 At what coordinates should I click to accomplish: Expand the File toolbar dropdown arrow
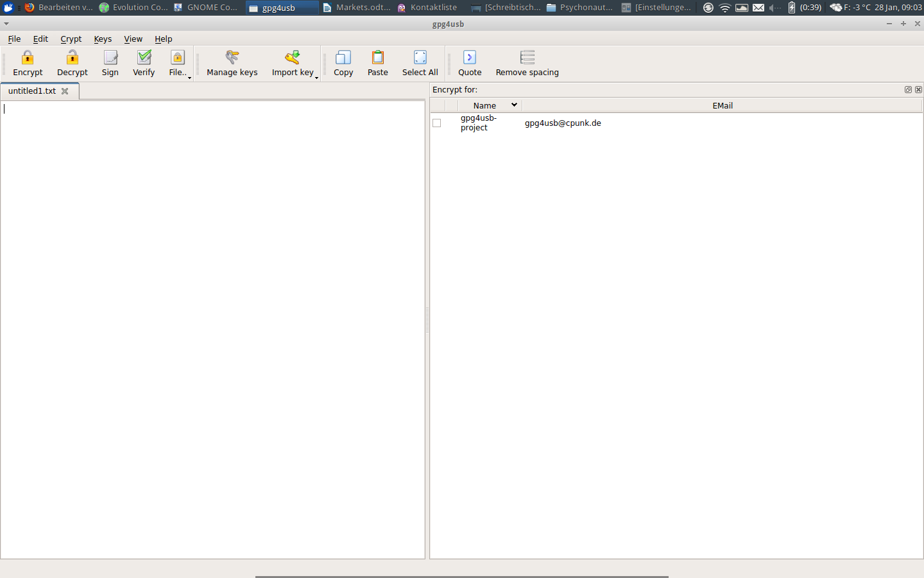189,78
